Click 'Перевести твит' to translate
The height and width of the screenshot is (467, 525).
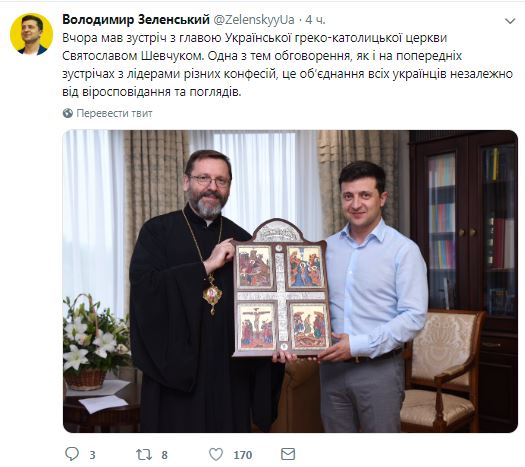click(114, 113)
